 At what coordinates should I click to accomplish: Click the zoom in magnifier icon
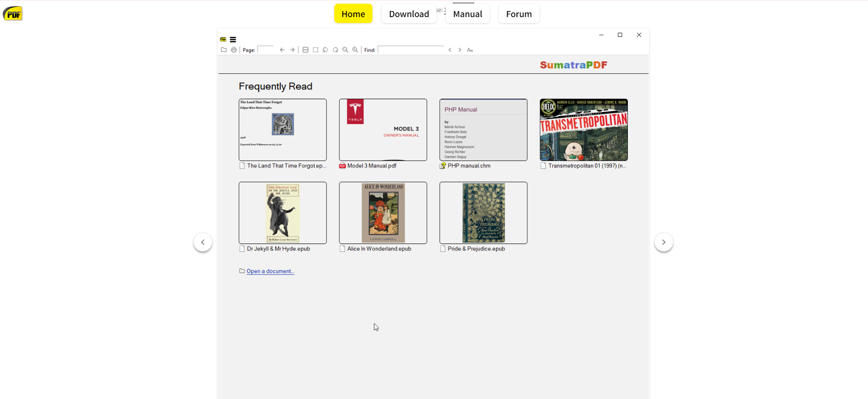pyautogui.click(x=355, y=50)
